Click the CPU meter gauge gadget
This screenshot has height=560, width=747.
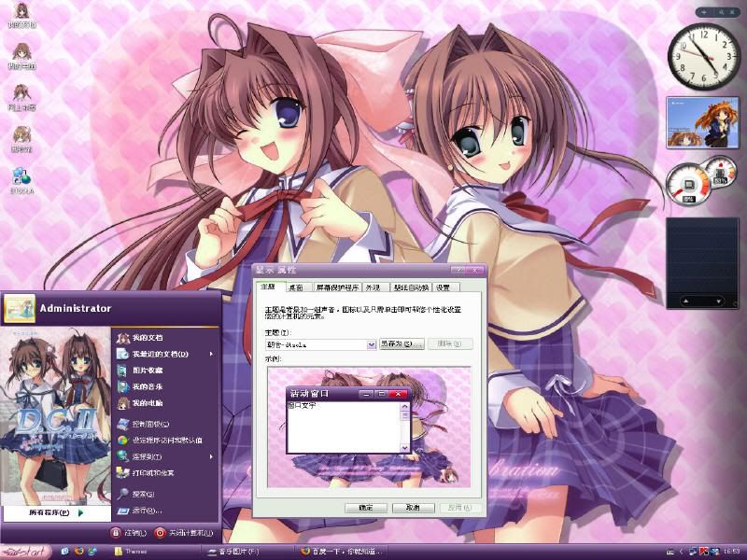688,183
